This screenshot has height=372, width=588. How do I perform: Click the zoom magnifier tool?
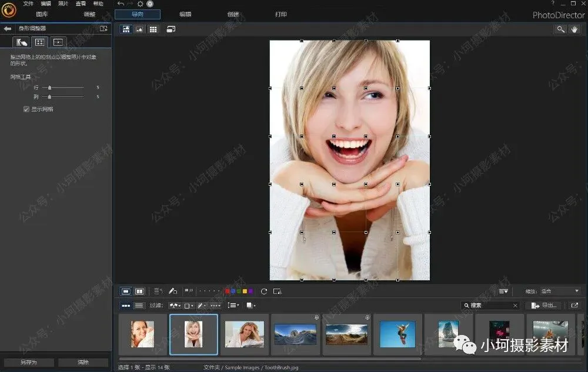(x=561, y=29)
